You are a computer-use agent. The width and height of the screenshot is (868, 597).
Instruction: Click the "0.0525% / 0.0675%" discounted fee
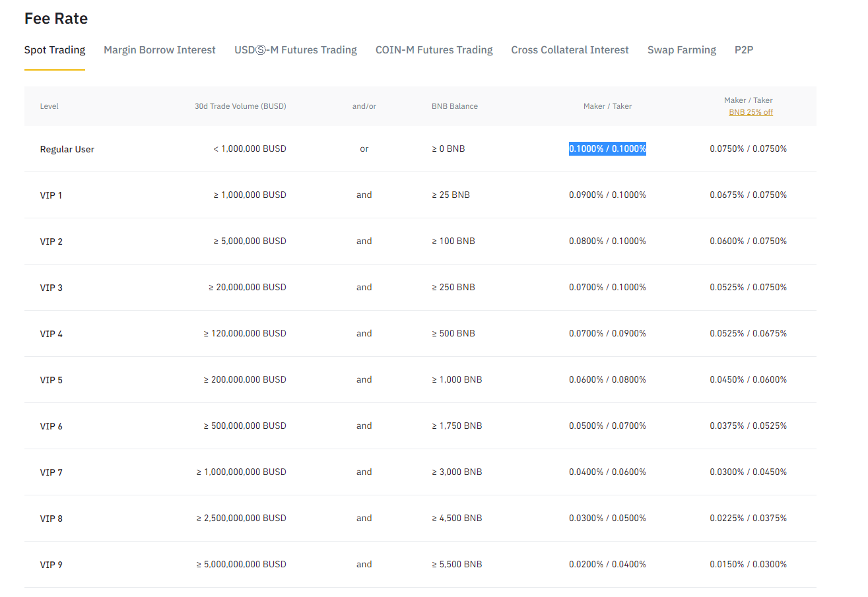[749, 334]
